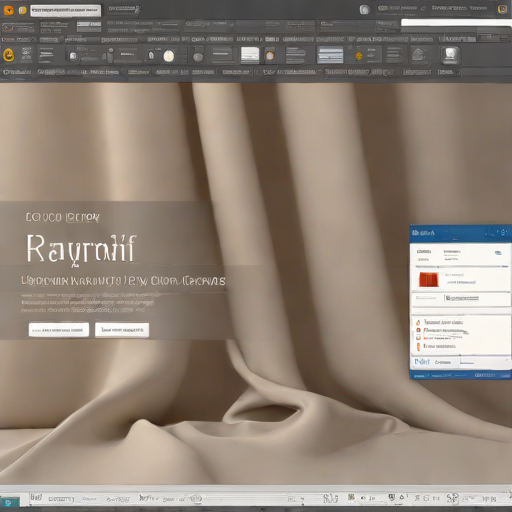512x512 pixels.
Task: Click the boxed field right of the label in the blue panel
Action: tap(462, 298)
